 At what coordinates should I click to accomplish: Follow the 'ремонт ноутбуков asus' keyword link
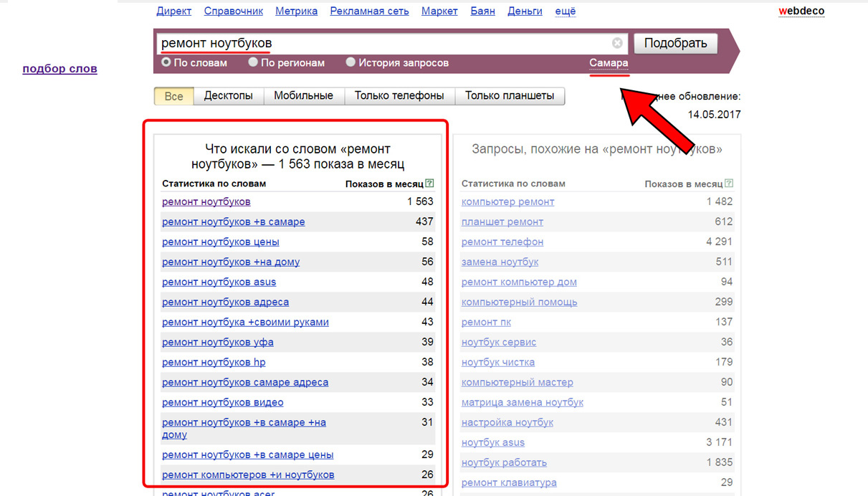219,282
